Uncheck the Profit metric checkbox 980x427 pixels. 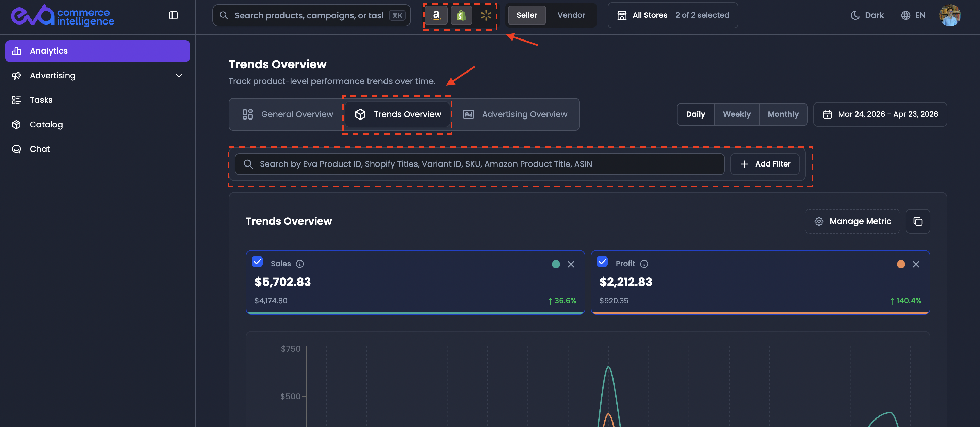(602, 262)
